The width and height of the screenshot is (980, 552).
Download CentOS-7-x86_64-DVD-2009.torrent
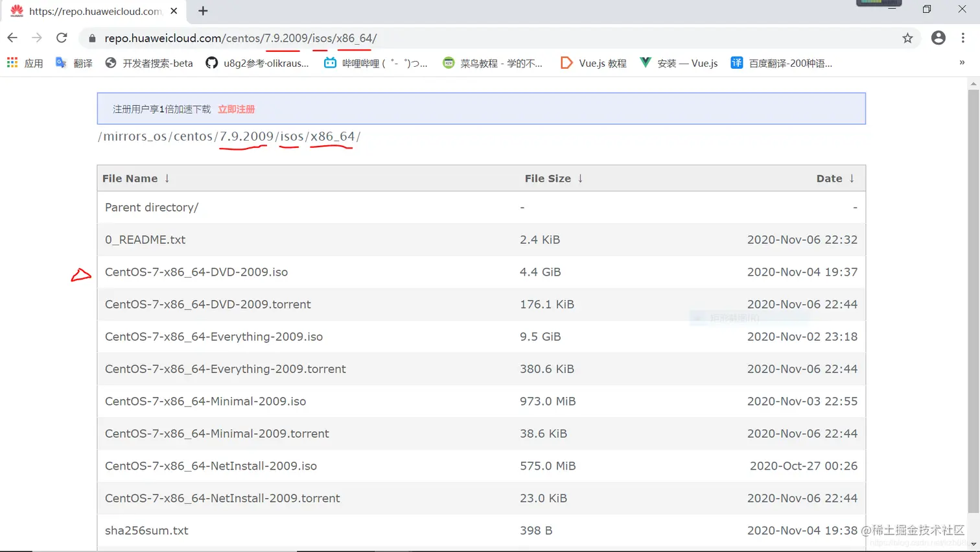coord(208,304)
